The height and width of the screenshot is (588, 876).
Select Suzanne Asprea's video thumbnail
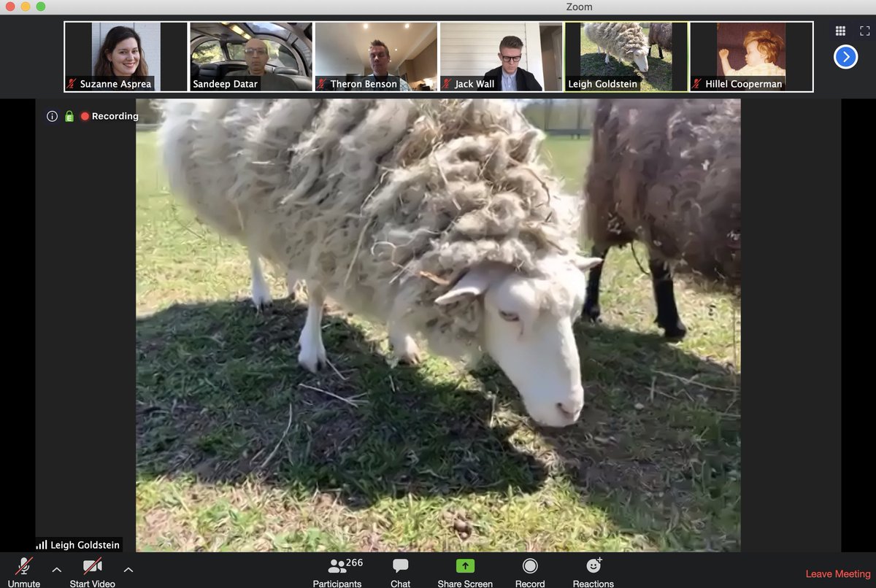click(125, 51)
